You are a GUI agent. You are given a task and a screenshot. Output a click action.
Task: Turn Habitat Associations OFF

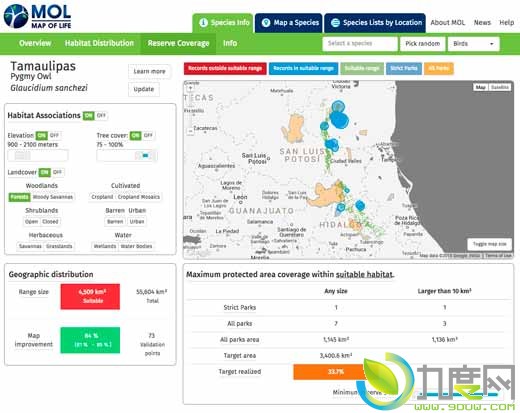pos(101,116)
